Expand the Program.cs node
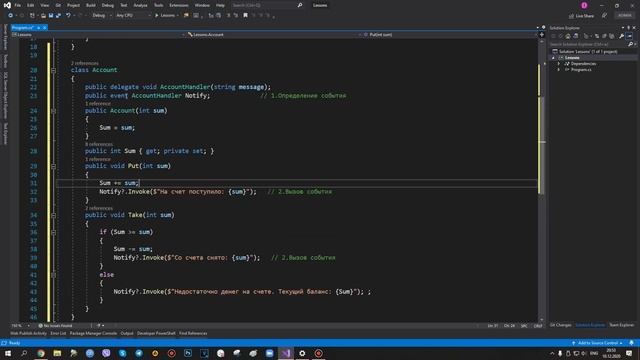The image size is (640, 360). point(559,70)
